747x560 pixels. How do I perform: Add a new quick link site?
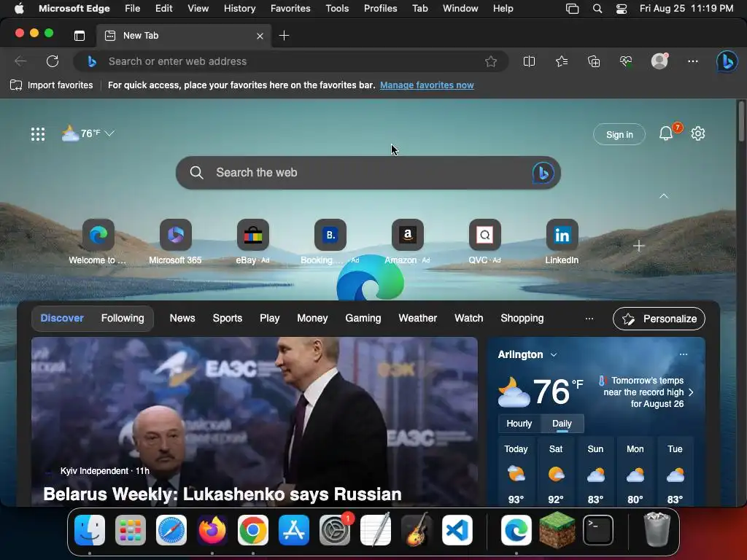coord(639,246)
